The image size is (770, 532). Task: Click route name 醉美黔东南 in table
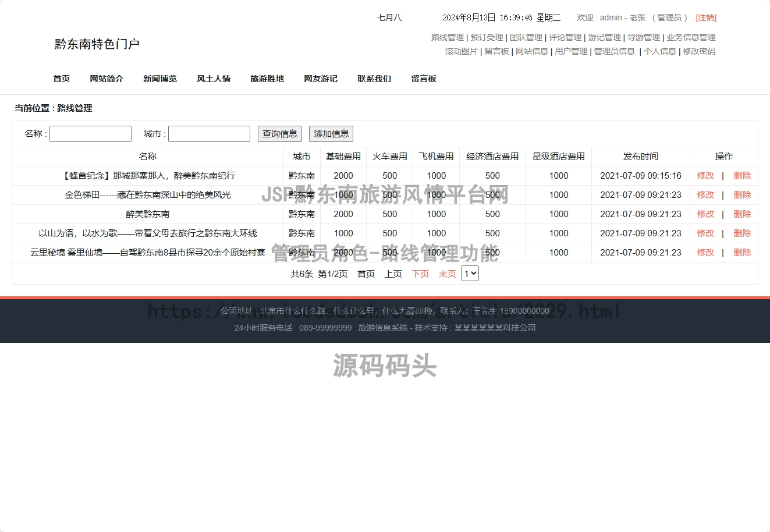148,214
